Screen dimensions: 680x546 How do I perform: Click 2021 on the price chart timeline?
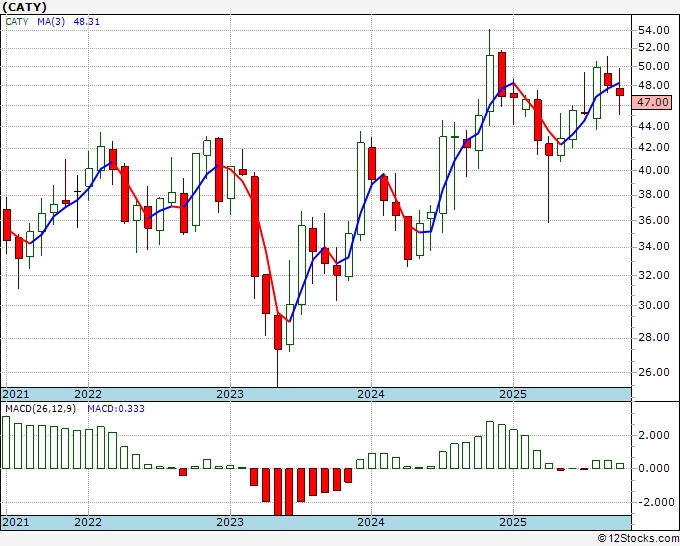(16, 394)
